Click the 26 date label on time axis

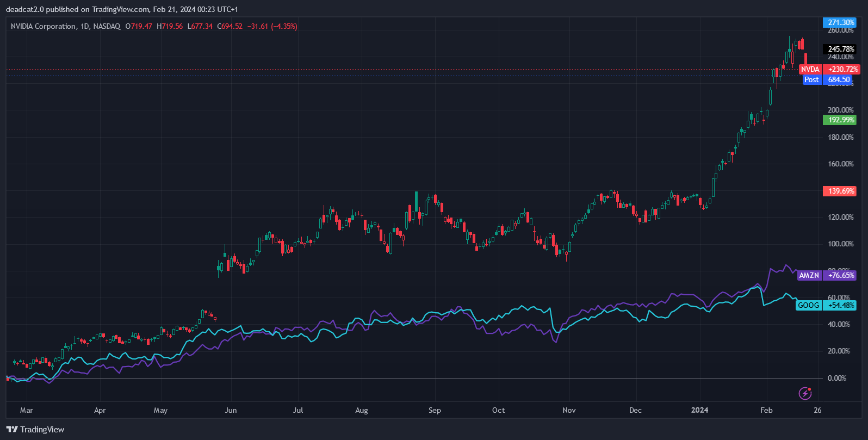(x=817, y=410)
